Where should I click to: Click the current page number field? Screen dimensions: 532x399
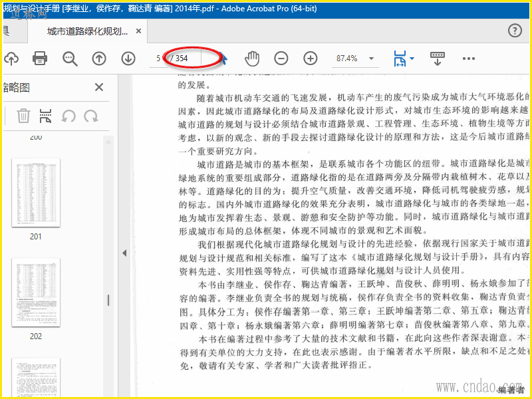click(158, 59)
